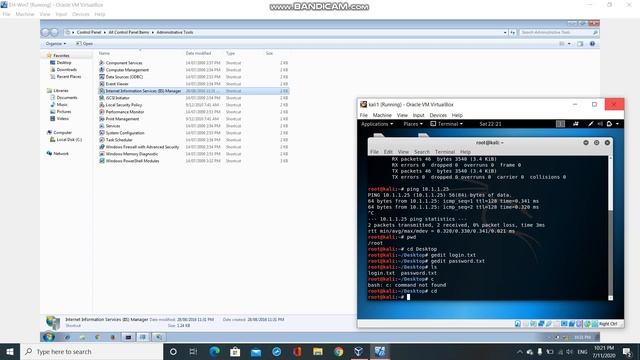Open Devices menu in kali1 VirtualBox window
Viewport: 640px width, 360px height.
point(438,115)
